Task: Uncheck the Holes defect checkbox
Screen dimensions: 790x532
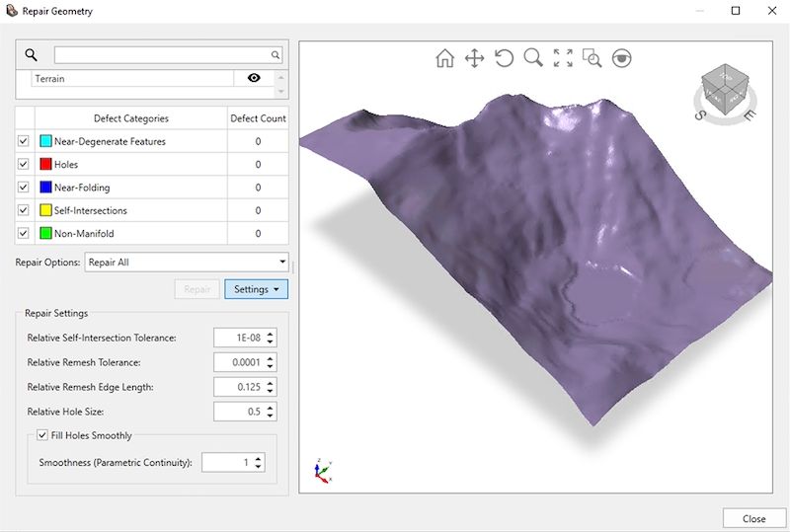Action: 23,164
